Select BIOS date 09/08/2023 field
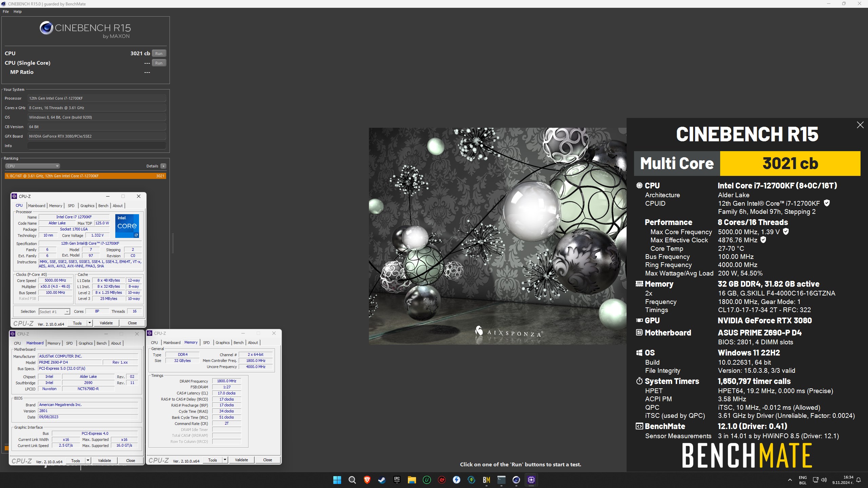Viewport: 868px width, 488px height. pyautogui.click(x=88, y=417)
